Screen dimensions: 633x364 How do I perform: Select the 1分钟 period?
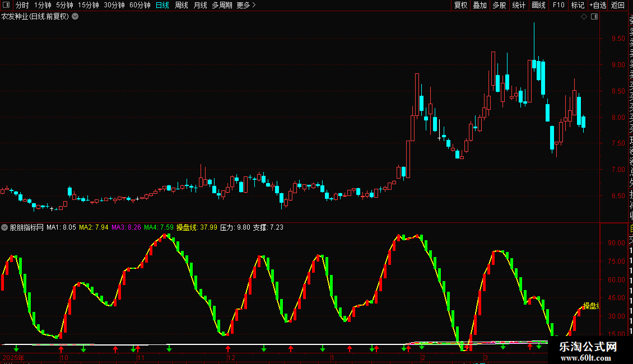pyautogui.click(x=43, y=5)
